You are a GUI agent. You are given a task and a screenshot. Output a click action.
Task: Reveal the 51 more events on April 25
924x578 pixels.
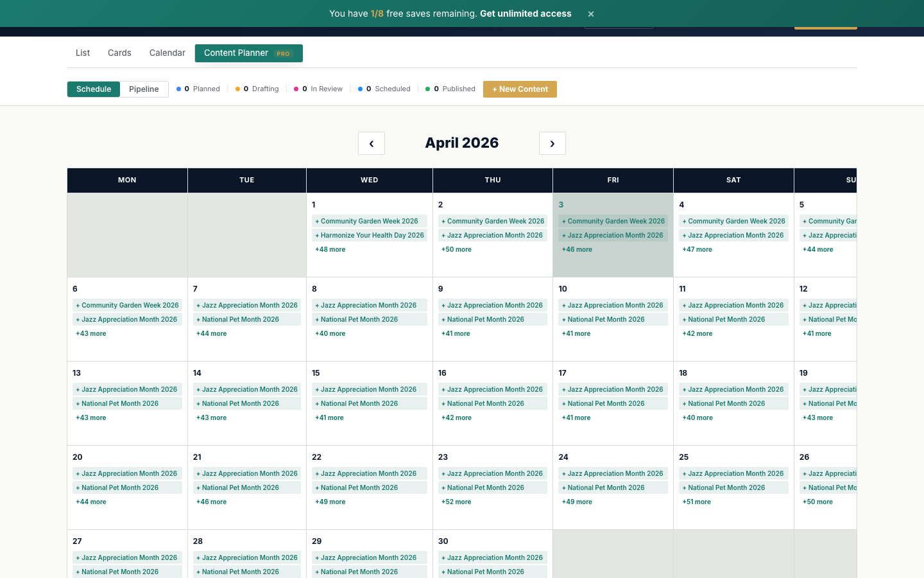(x=697, y=502)
